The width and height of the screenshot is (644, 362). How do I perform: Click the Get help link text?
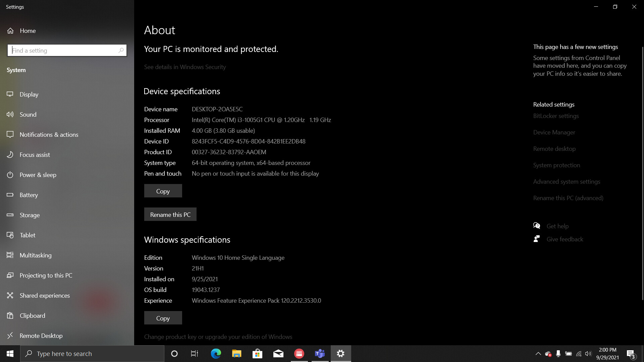(557, 226)
